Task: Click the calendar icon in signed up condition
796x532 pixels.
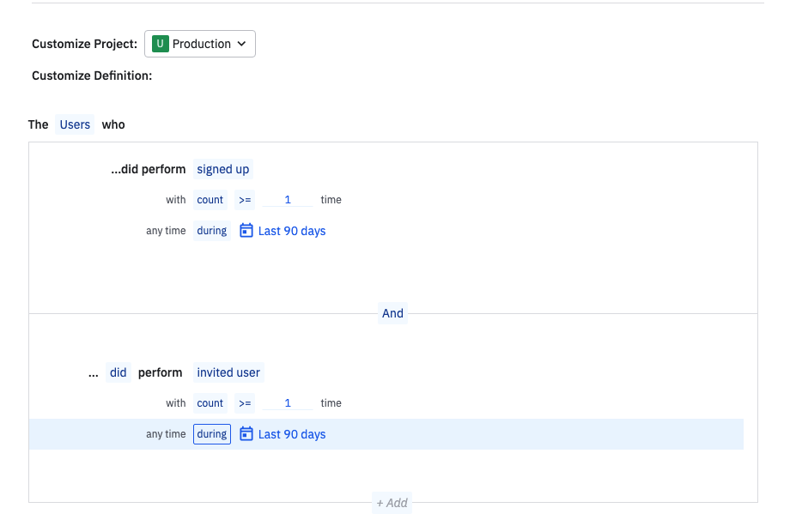Action: click(x=246, y=230)
